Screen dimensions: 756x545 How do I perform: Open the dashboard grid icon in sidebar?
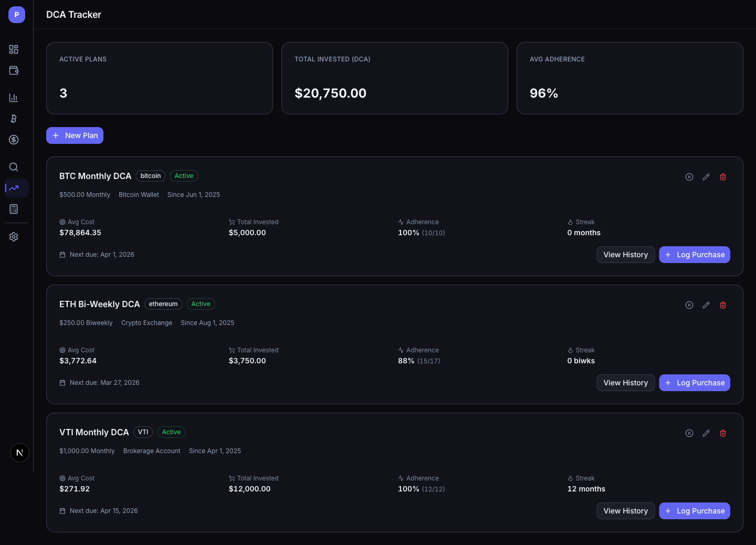click(14, 49)
